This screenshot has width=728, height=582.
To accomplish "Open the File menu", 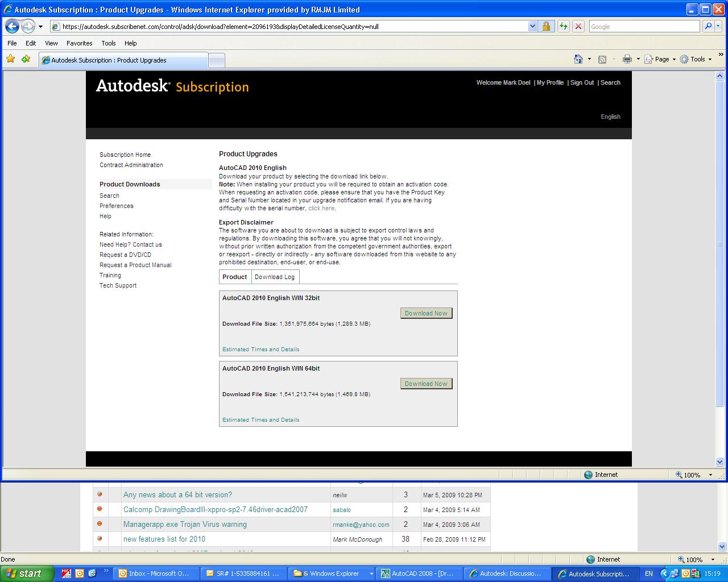I will click(x=12, y=43).
